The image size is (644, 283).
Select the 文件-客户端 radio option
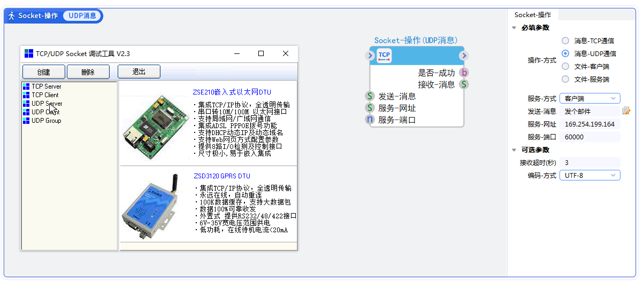[x=565, y=67]
